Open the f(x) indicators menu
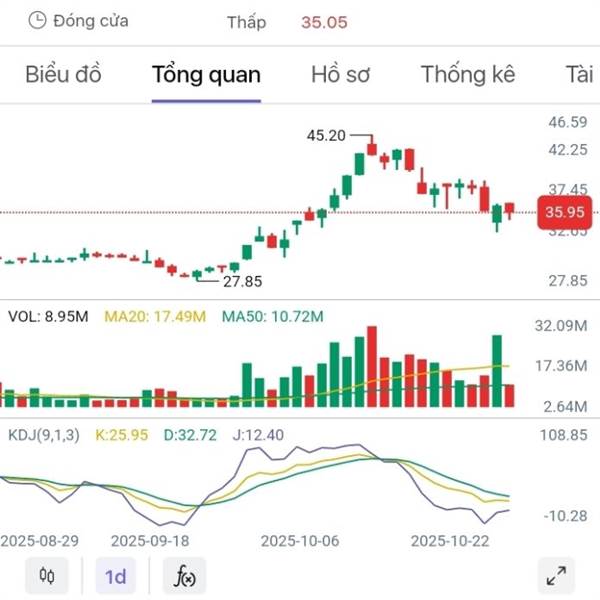The width and height of the screenshot is (600, 600). tap(184, 576)
